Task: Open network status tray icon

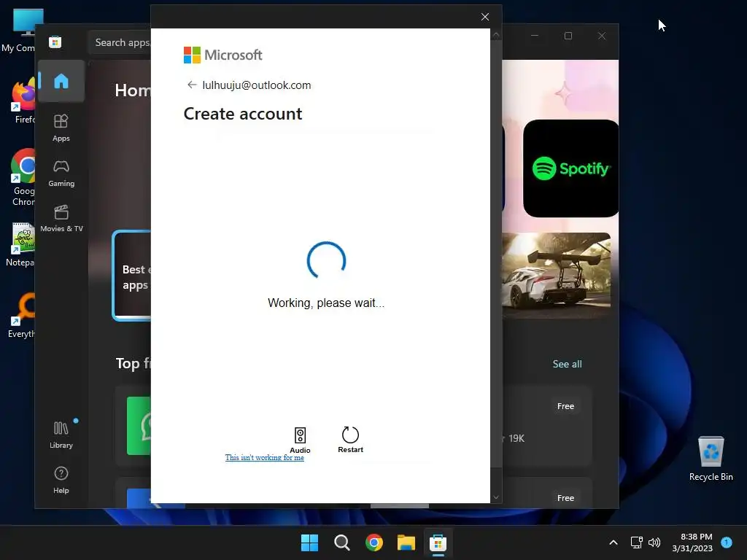Action: tap(636, 542)
